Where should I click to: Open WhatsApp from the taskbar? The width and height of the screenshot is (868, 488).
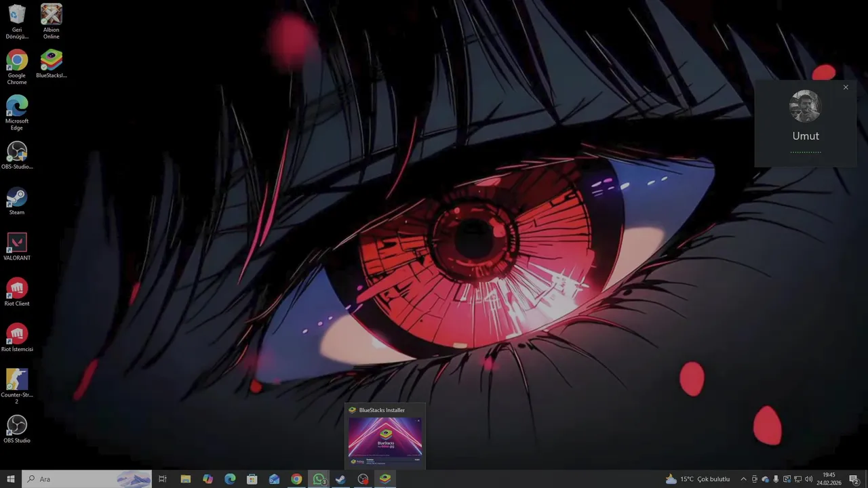319,479
